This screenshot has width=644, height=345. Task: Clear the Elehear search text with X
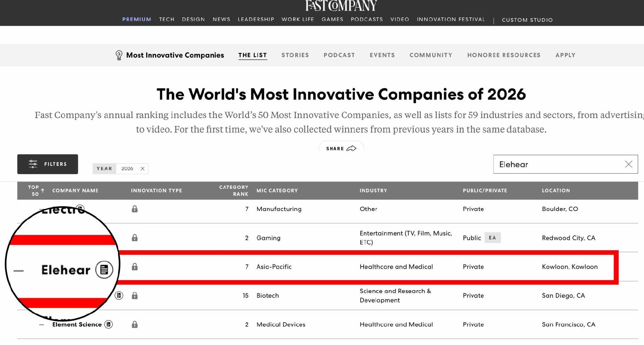pyautogui.click(x=628, y=164)
